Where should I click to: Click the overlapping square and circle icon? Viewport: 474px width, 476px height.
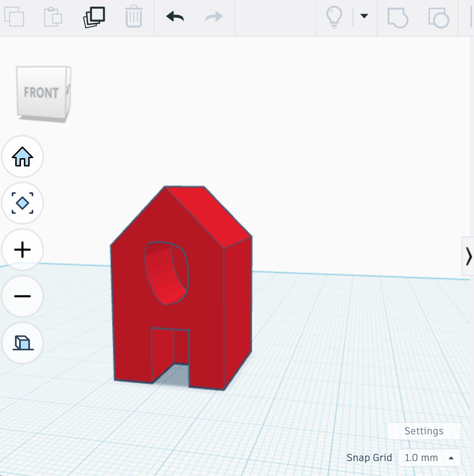point(439,18)
